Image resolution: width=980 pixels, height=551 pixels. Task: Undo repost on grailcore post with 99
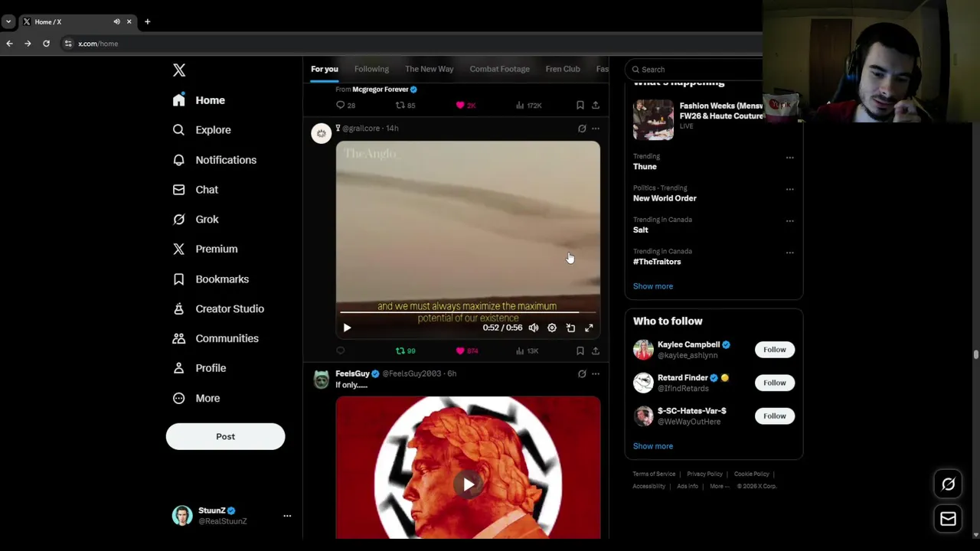click(405, 350)
